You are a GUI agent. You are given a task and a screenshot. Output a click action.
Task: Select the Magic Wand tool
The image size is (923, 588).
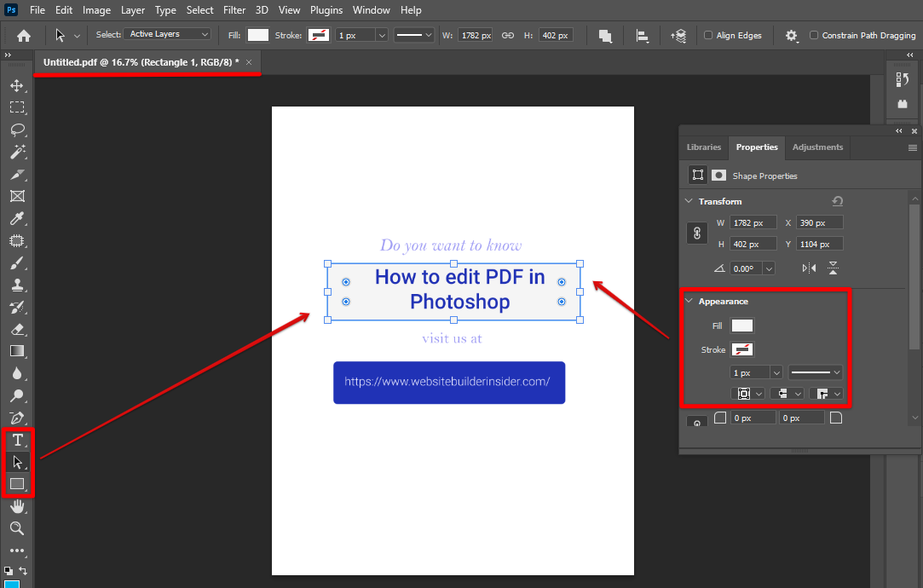(x=16, y=152)
